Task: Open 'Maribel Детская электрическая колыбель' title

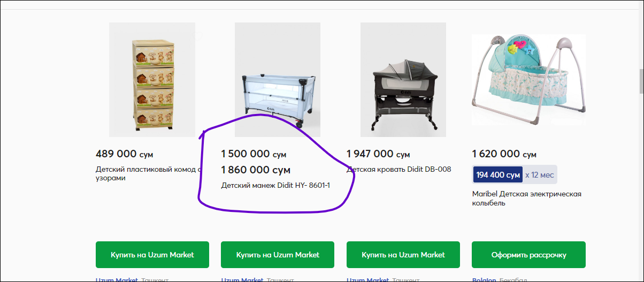Action: [x=527, y=198]
